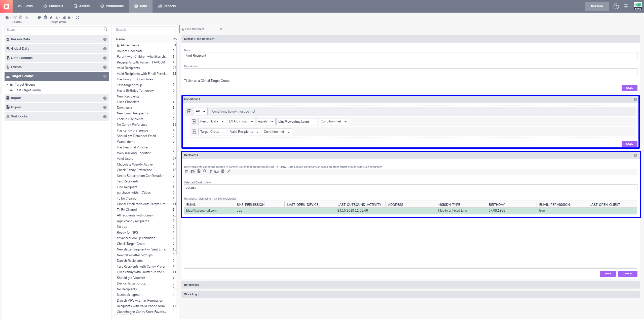Expand the Work Log section

pyautogui.click(x=410, y=294)
